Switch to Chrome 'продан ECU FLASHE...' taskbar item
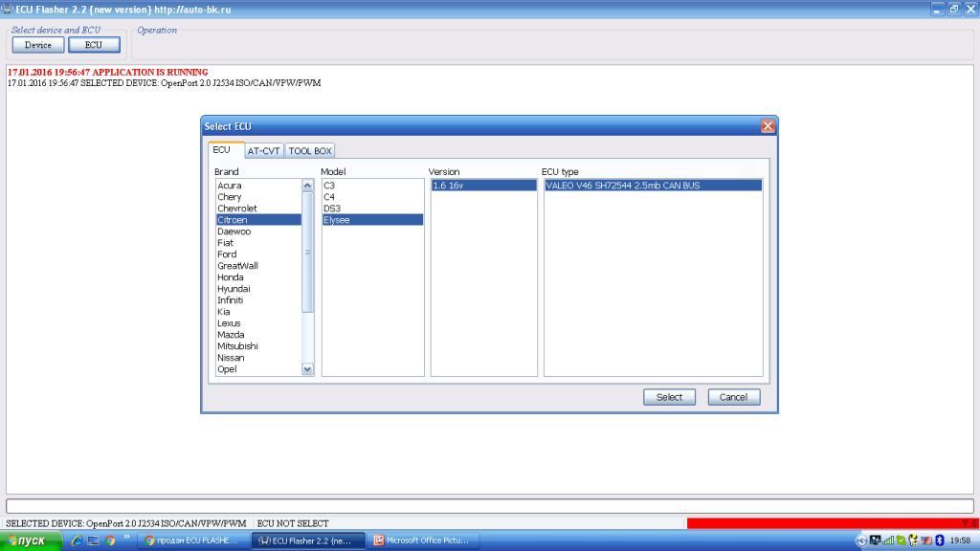Image resolution: width=980 pixels, height=551 pixels. 191,540
